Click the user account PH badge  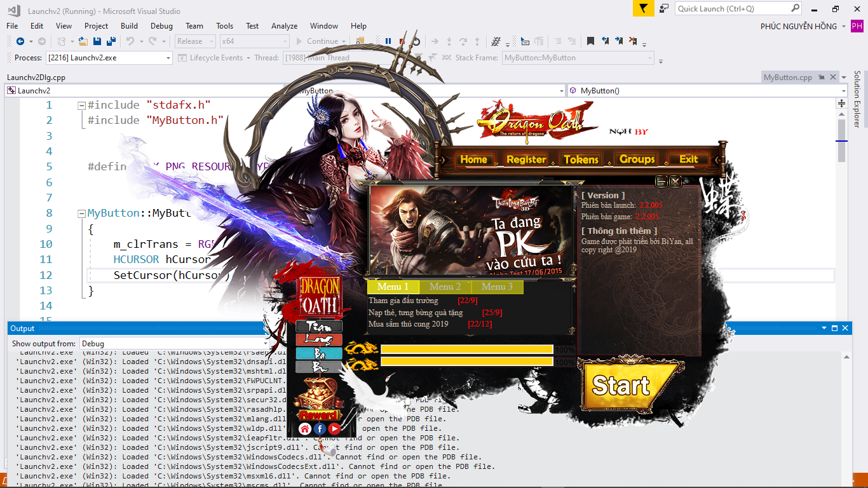click(x=857, y=26)
